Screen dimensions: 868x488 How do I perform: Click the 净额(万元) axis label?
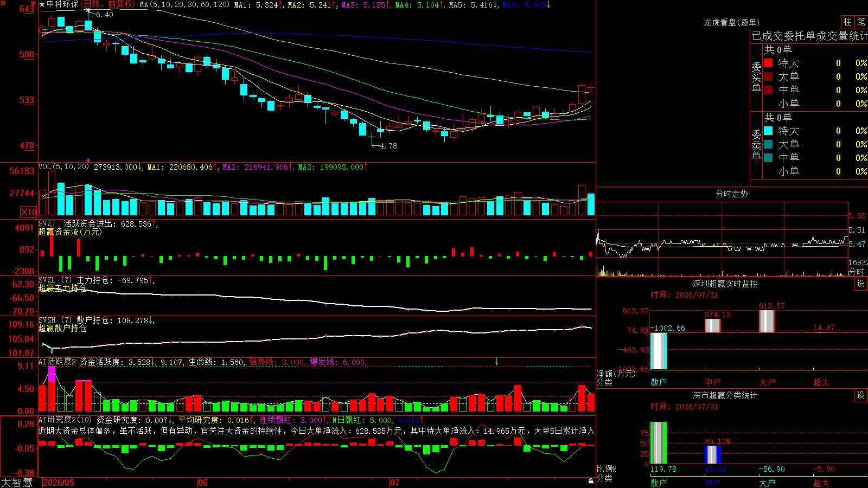pyautogui.click(x=616, y=374)
